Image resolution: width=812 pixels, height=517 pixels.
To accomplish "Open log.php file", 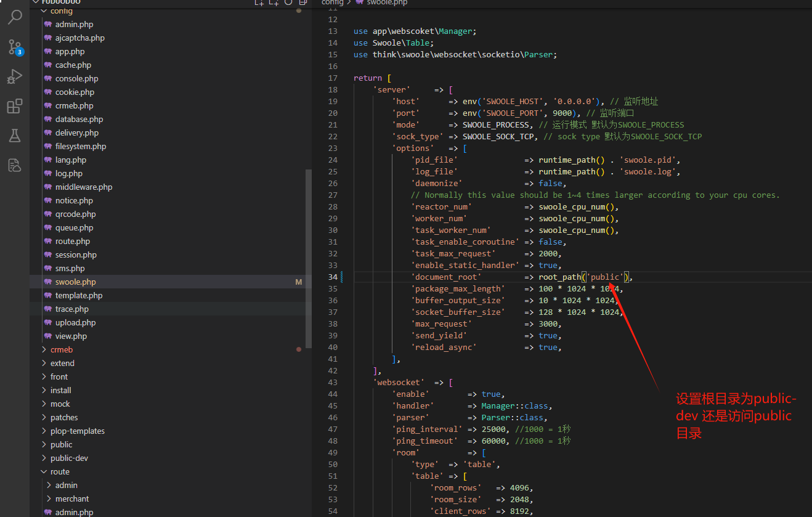I will [x=69, y=173].
